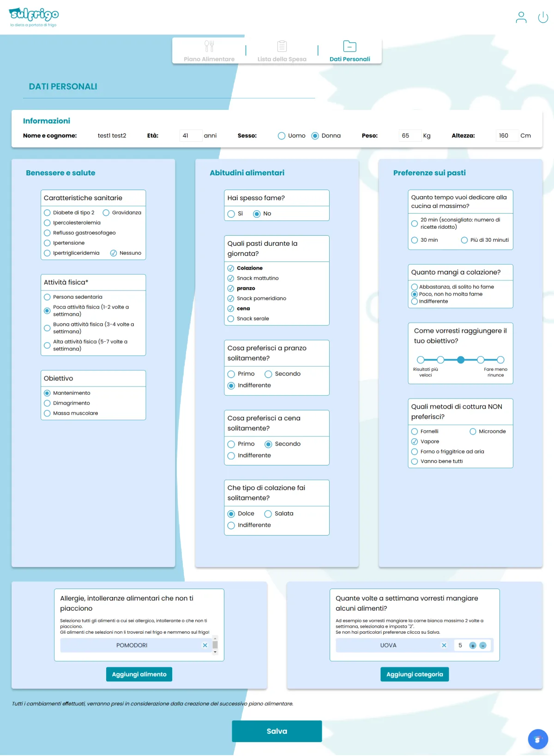This screenshot has height=756, width=554.
Task: Click the allergies list scrollbar
Action: [x=215, y=645]
